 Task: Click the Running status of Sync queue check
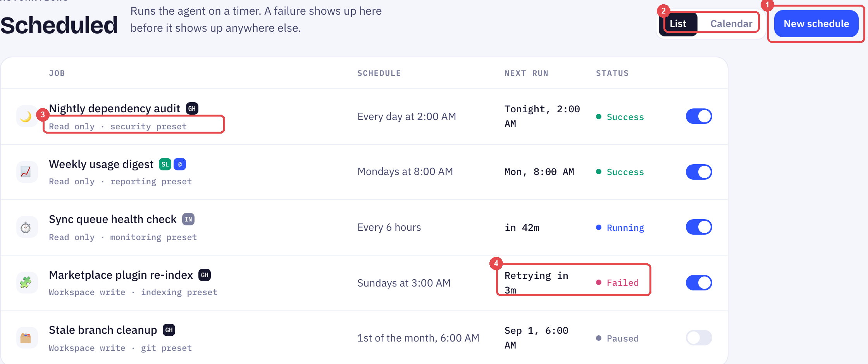pyautogui.click(x=620, y=228)
